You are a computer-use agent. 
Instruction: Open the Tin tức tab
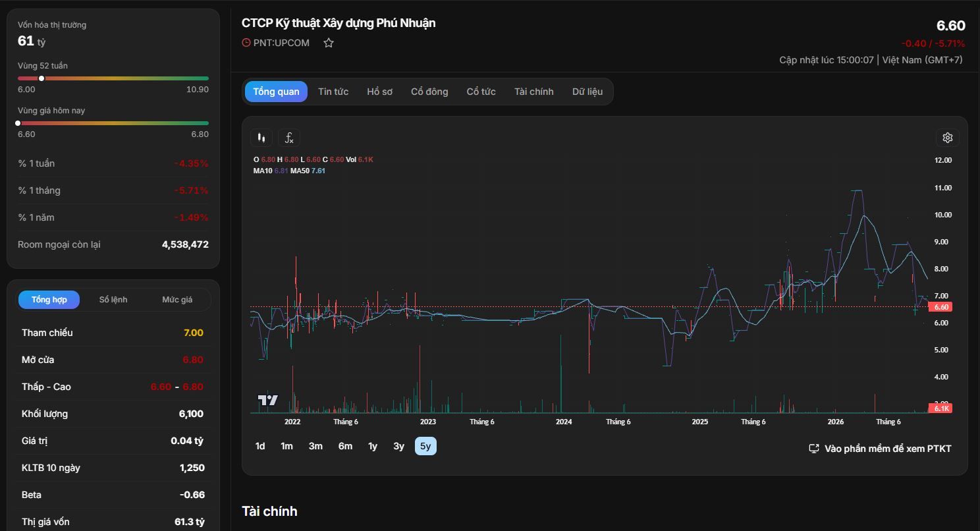(333, 92)
